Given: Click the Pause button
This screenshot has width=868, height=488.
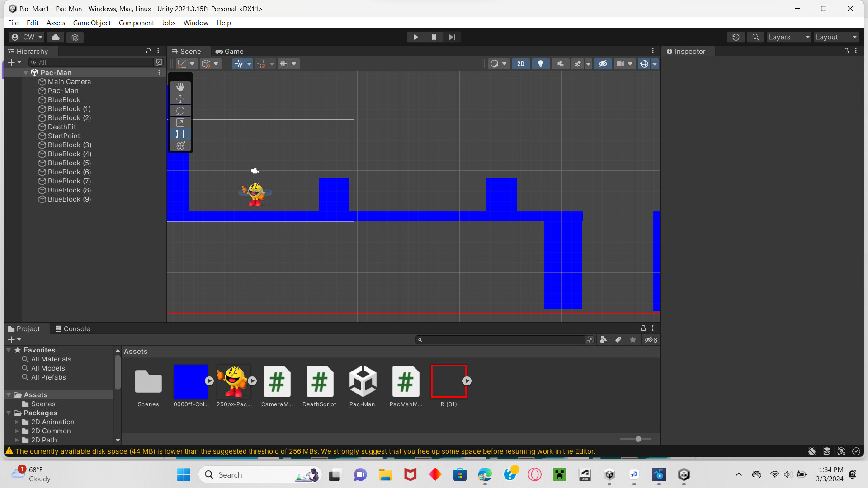Looking at the screenshot, I should click(x=434, y=37).
